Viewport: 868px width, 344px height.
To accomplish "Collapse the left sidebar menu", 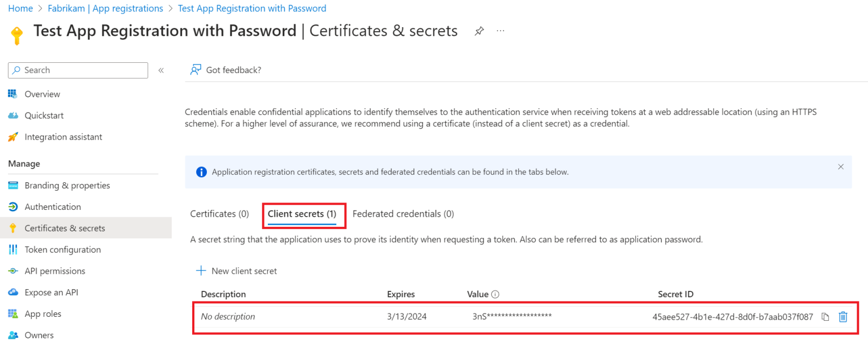I will click(161, 70).
